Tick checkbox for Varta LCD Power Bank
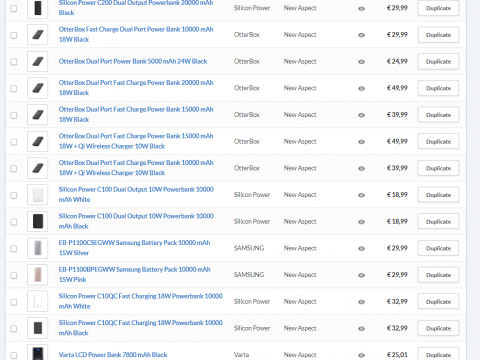The image size is (480, 360). pos(14,355)
